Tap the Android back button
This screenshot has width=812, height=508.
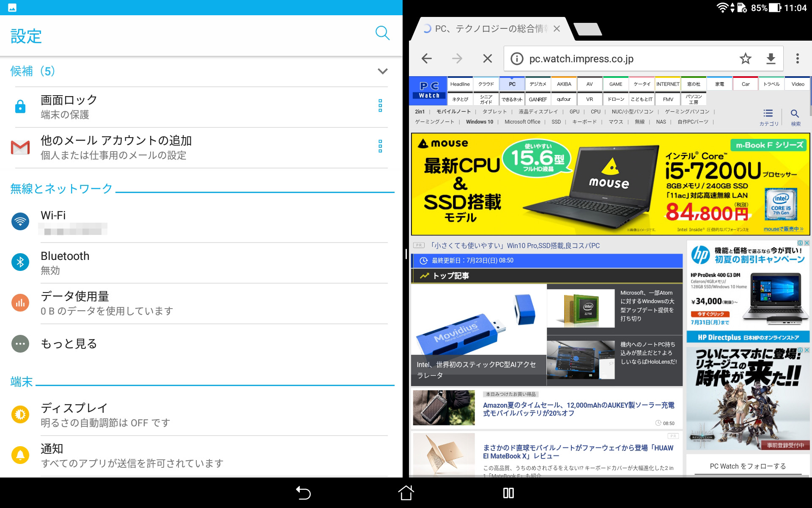[x=303, y=493]
